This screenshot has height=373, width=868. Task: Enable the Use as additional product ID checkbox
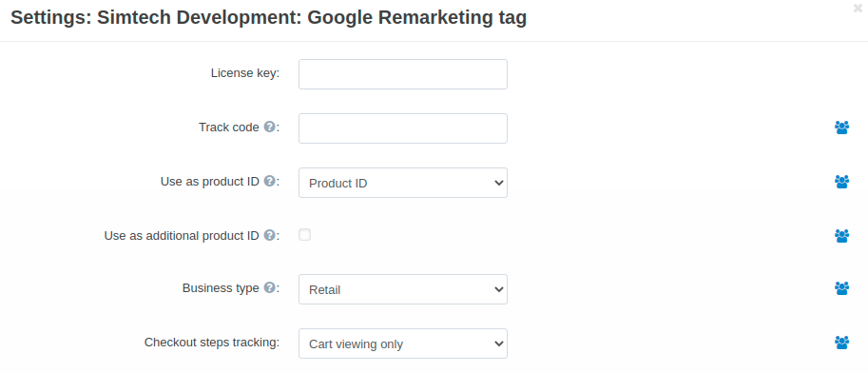304,234
